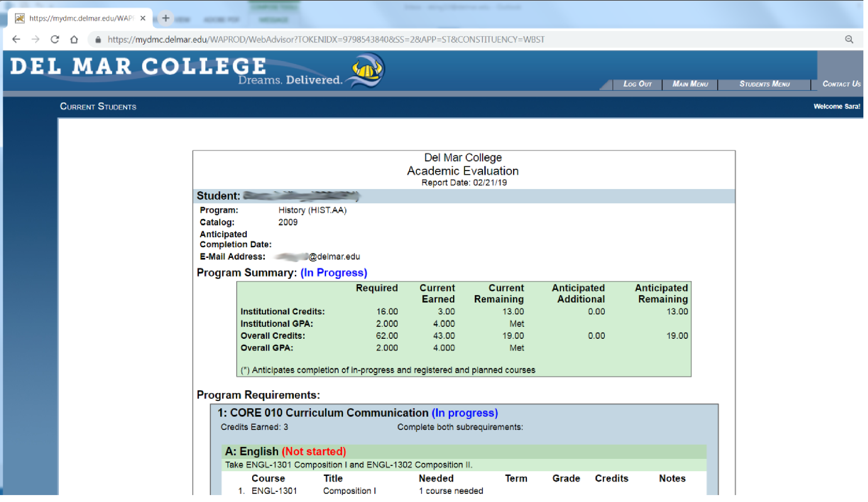This screenshot has width=868, height=502.
Task: Open browser home page icon
Action: [74, 39]
